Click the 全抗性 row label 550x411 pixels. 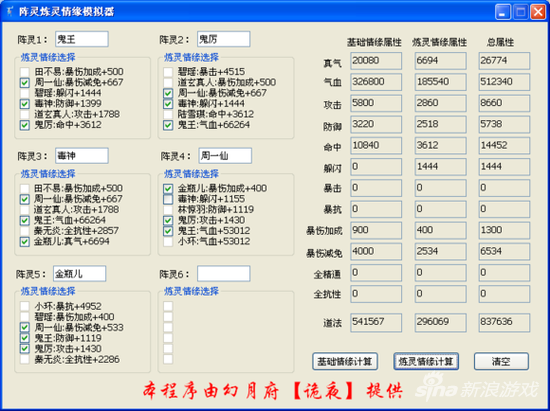(x=327, y=294)
